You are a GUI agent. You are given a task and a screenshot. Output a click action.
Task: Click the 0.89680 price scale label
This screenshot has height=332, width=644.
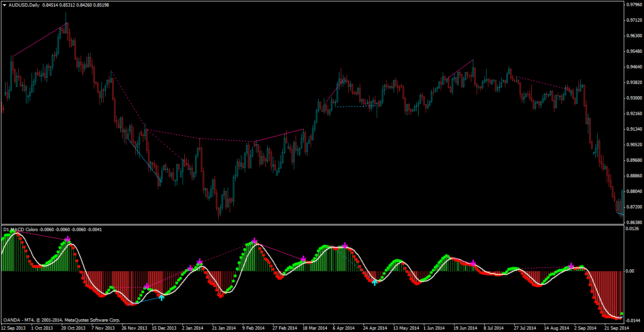(634, 160)
